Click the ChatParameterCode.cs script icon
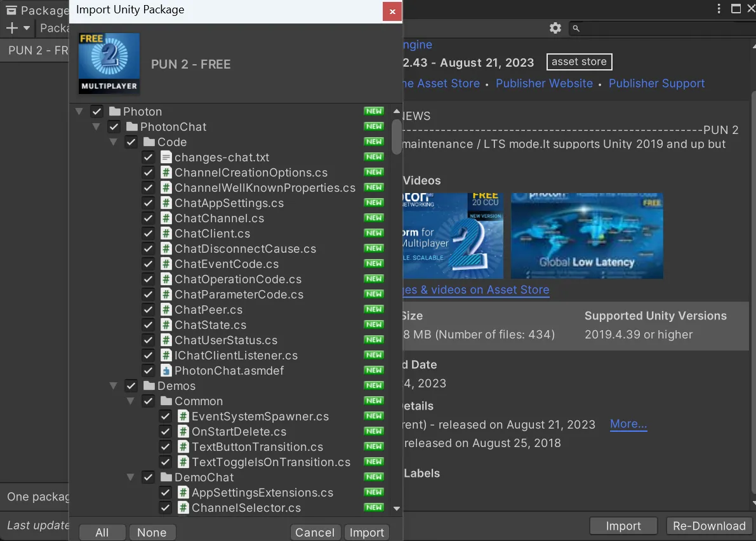 point(166,294)
